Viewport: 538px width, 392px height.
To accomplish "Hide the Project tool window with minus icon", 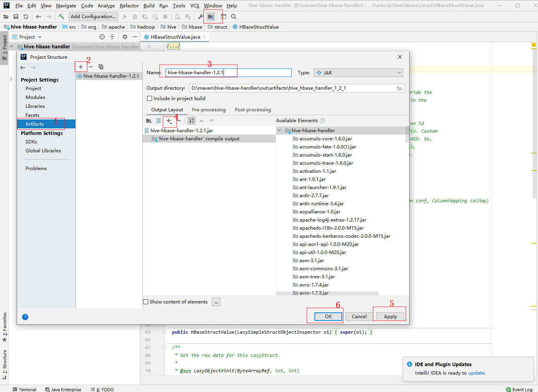I will (135, 37).
